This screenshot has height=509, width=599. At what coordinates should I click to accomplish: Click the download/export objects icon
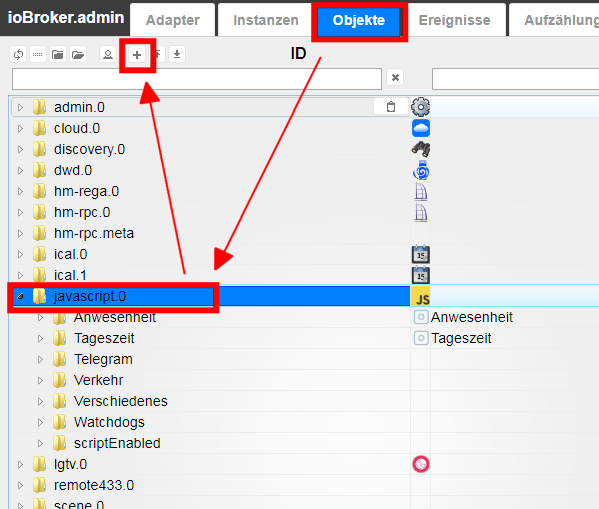tap(177, 55)
